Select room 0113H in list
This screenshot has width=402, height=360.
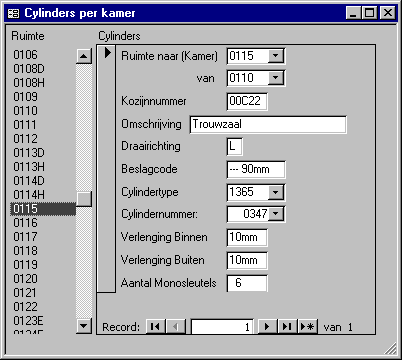click(43, 167)
